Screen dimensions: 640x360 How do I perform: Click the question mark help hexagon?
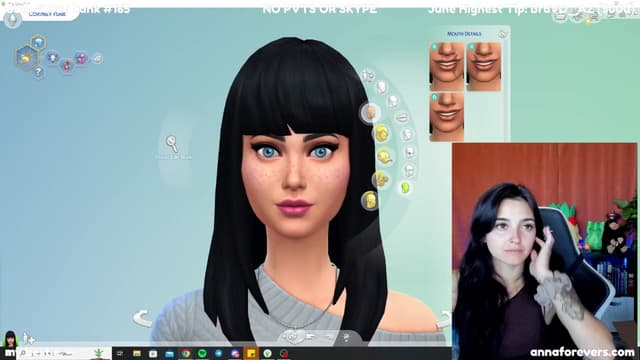point(38,73)
